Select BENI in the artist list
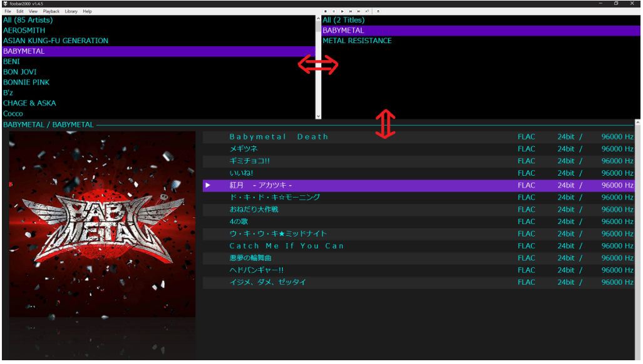643x364 pixels. pyautogui.click(x=158, y=61)
